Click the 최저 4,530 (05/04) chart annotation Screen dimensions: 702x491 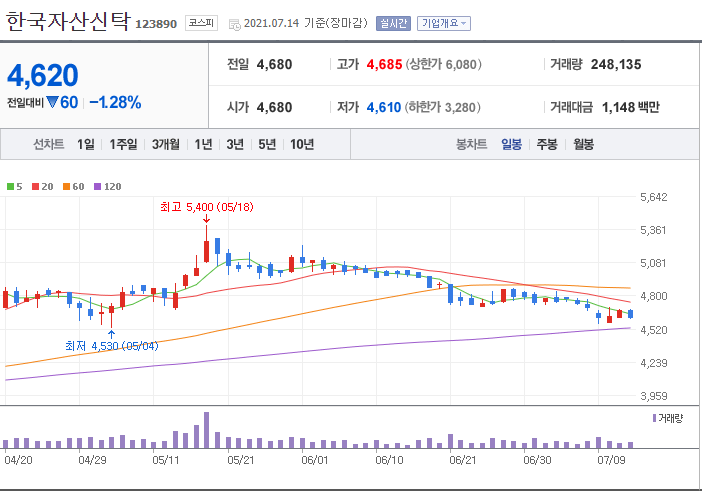click(111, 346)
